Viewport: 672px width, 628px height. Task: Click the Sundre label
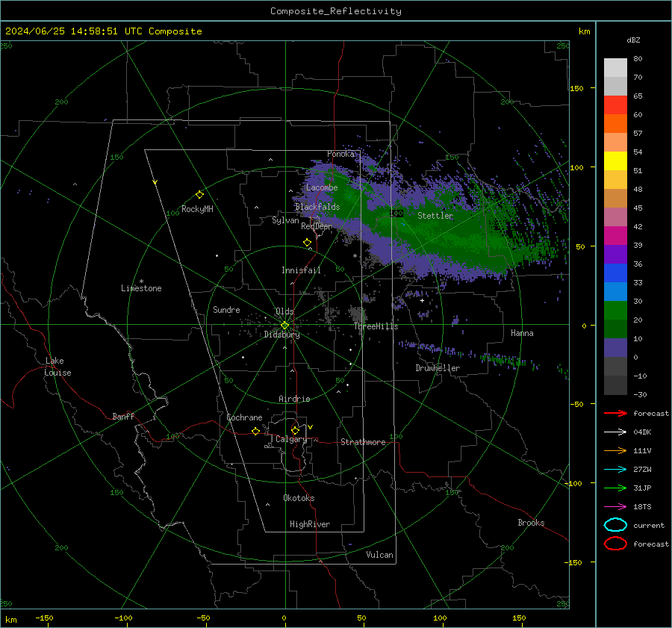[x=226, y=309]
